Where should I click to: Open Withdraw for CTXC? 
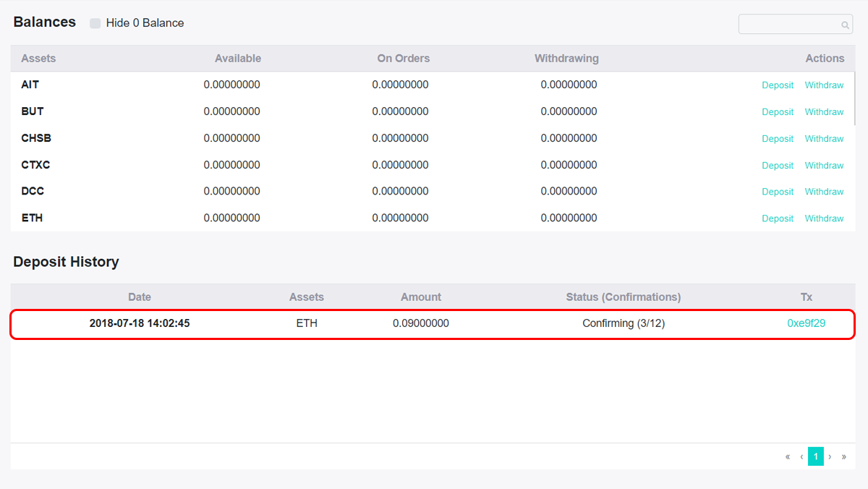point(824,166)
